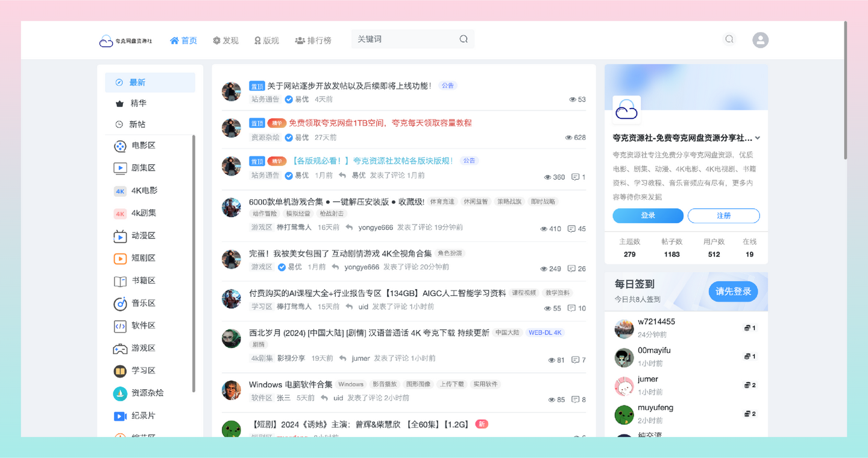Open the round search icon beside the user avatar

[x=729, y=39]
